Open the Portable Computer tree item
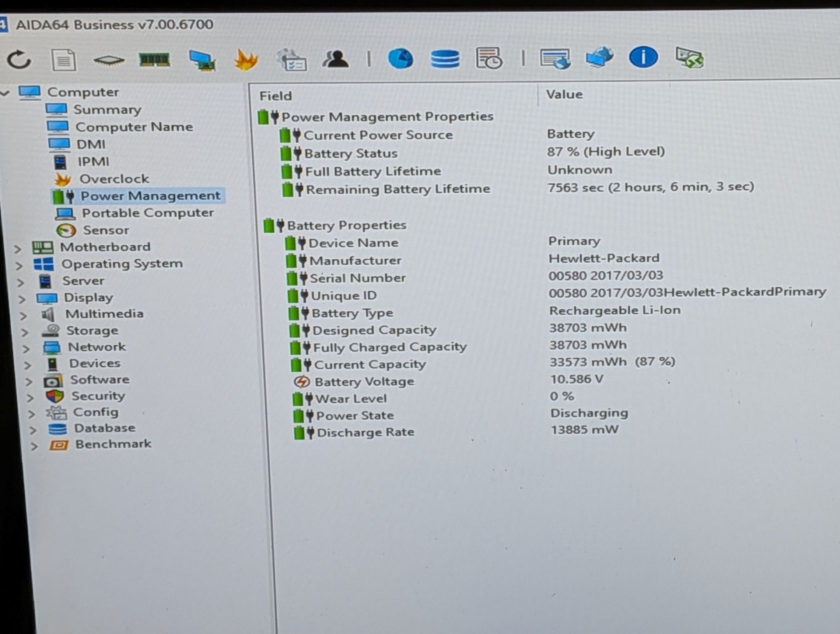Screen dimensions: 840x634 (x=148, y=213)
